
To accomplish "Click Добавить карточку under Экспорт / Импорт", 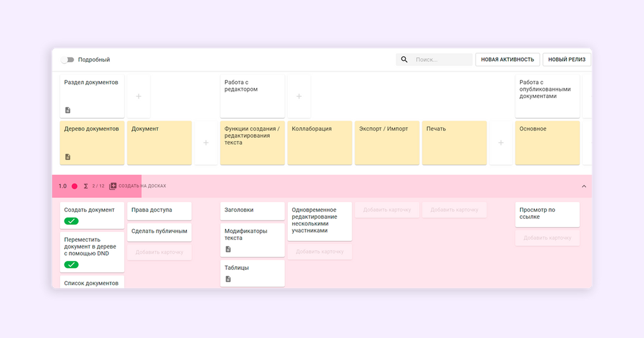I will coord(387,210).
